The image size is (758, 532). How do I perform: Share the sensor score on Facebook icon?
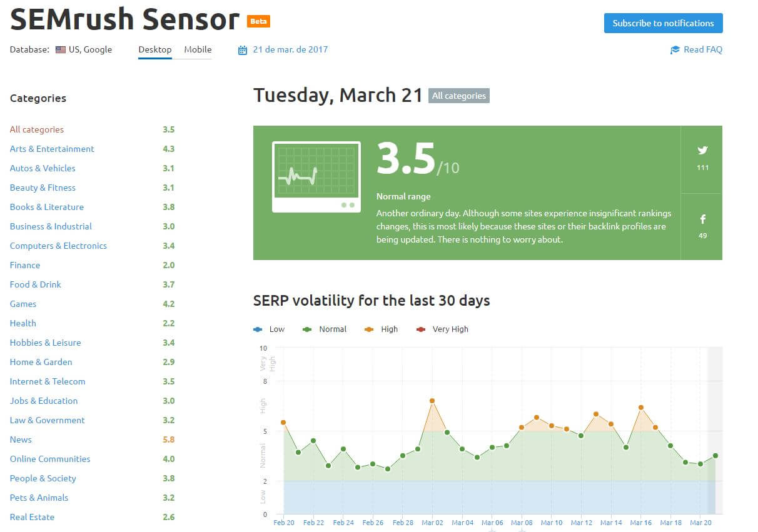pyautogui.click(x=702, y=219)
